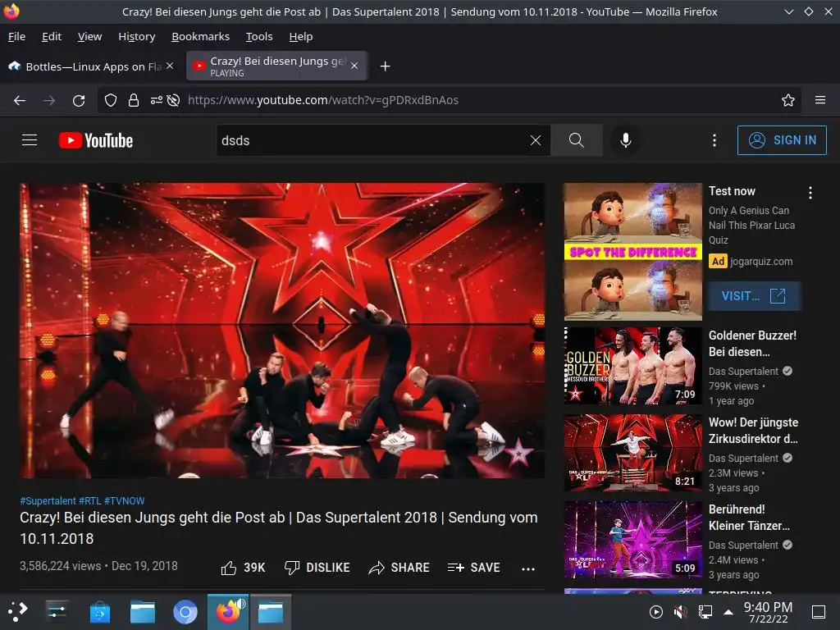Click the #RTL hashtag link
This screenshot has height=630, width=840.
pyautogui.click(x=90, y=501)
